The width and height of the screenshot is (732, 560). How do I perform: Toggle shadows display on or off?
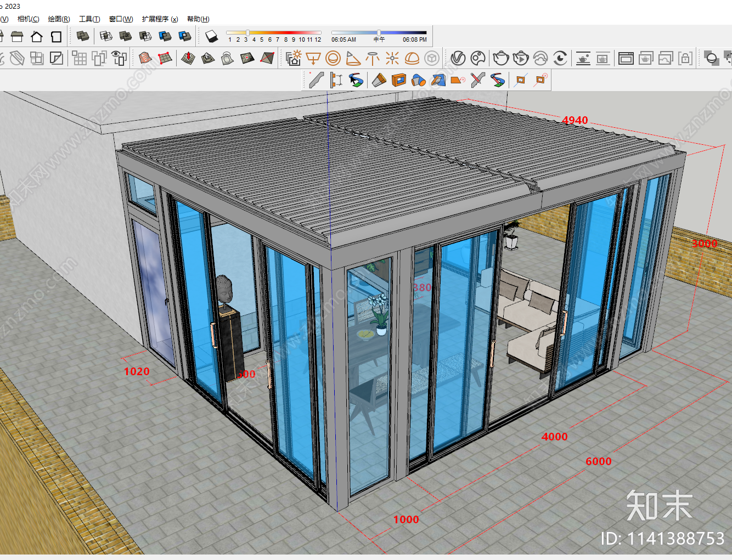coord(211,36)
